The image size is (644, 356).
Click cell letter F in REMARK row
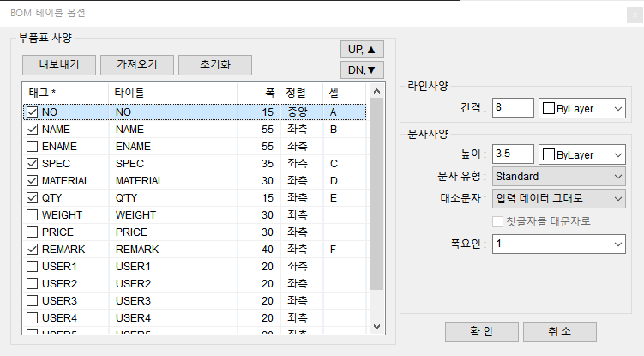pyautogui.click(x=333, y=250)
